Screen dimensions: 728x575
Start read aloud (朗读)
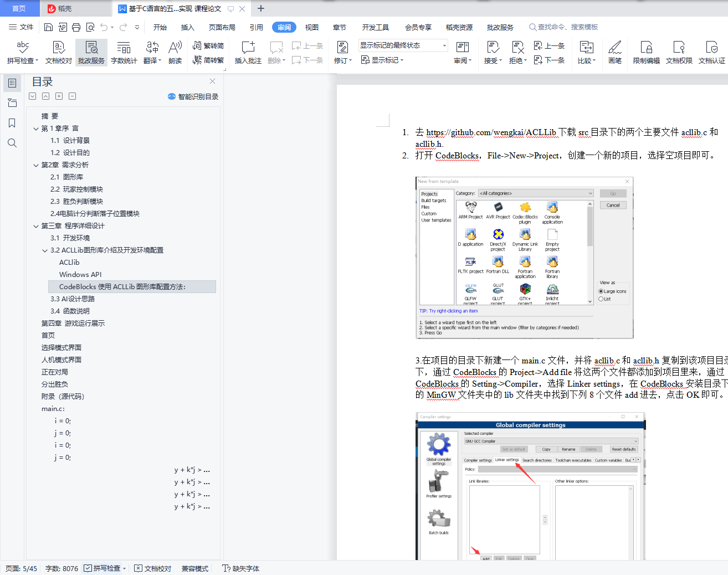[175, 53]
